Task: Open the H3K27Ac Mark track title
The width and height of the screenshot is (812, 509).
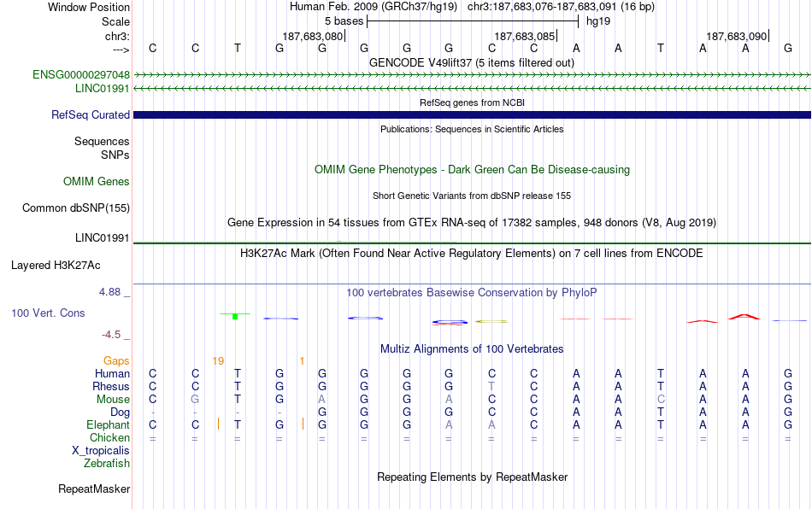Action: [x=472, y=253]
